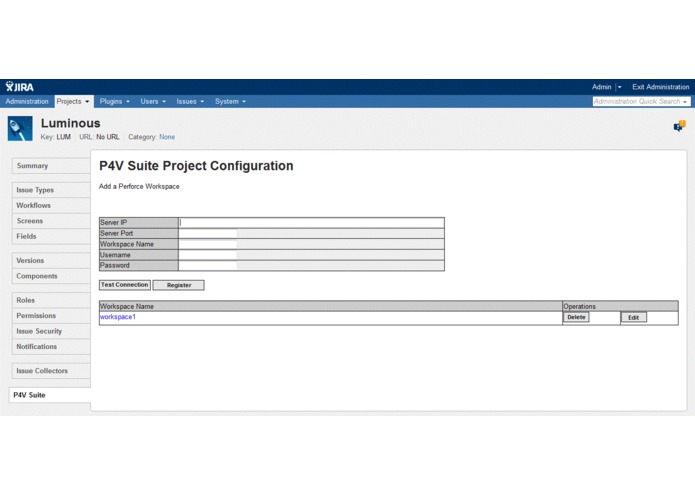
Task: Select P4V Suite sidebar tab
Action: [50, 395]
